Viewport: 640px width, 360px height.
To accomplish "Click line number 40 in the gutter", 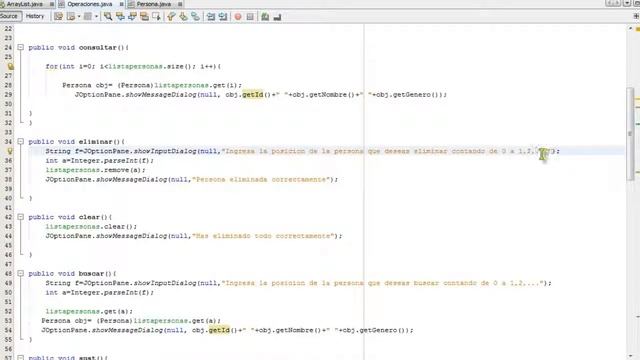I will [8, 198].
